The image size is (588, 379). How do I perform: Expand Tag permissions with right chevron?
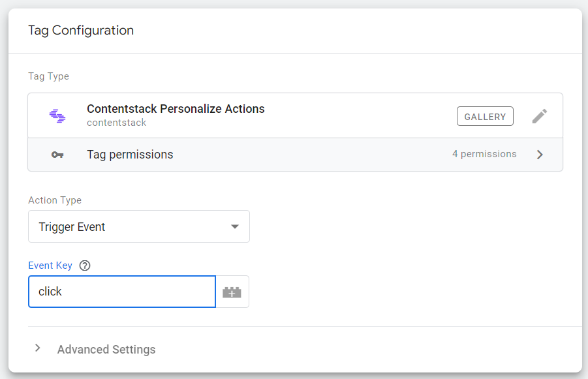pos(540,155)
